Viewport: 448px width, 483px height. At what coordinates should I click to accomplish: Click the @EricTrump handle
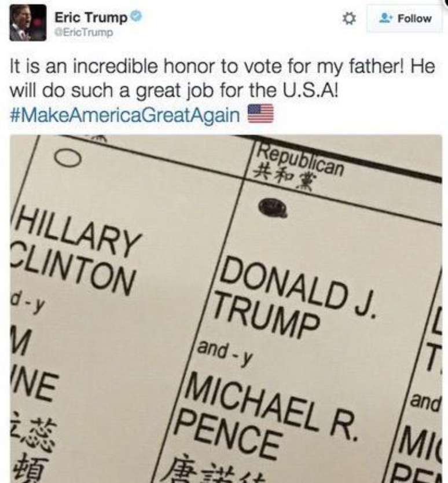tap(83, 32)
